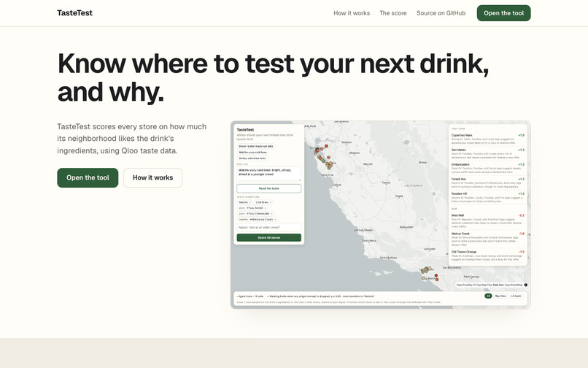Click the Adjust instruction input field

tap(269, 228)
